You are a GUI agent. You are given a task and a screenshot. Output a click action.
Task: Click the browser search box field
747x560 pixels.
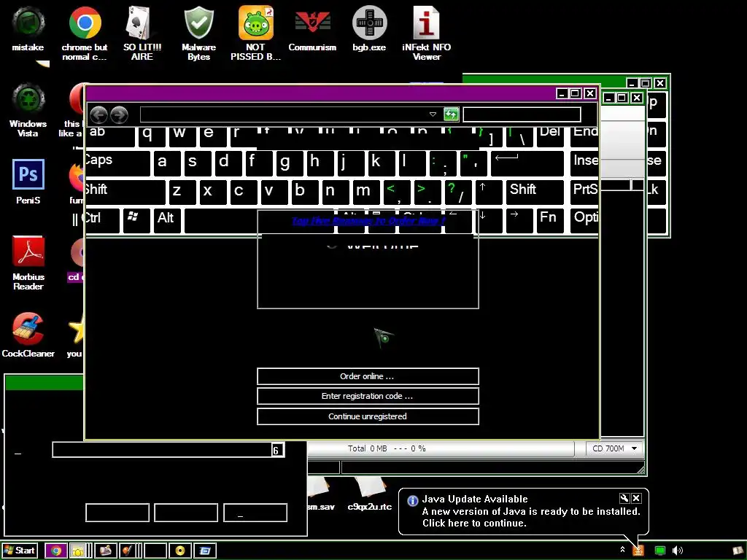click(x=522, y=114)
